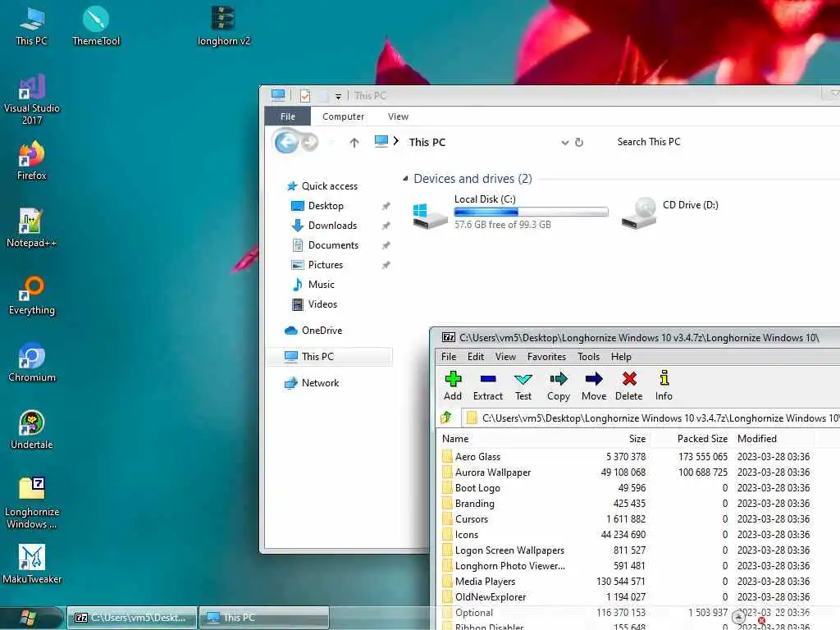Click the Up arrow in Explorer
This screenshot has width=840, height=630.
click(x=354, y=143)
